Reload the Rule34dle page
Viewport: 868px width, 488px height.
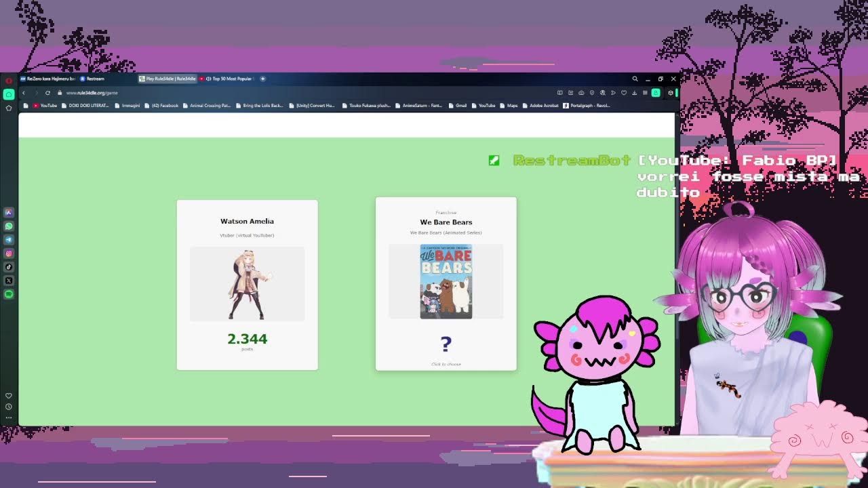point(47,93)
